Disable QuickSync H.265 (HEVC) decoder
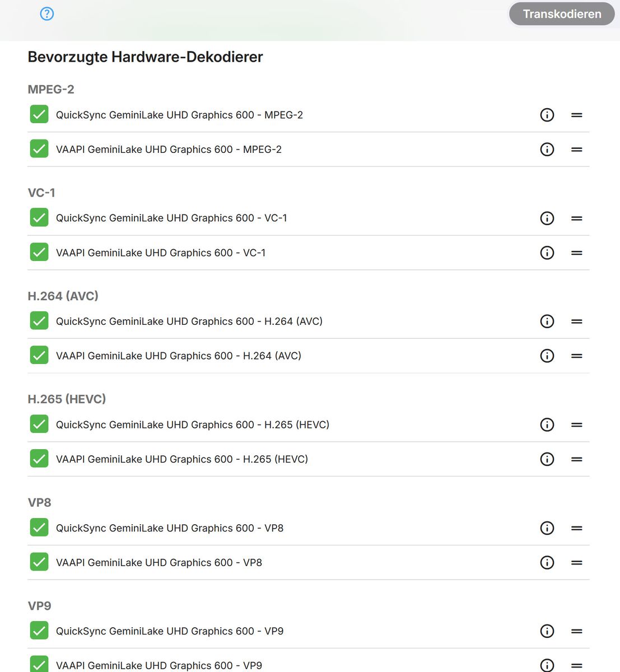Image resolution: width=620 pixels, height=672 pixels. [39, 424]
